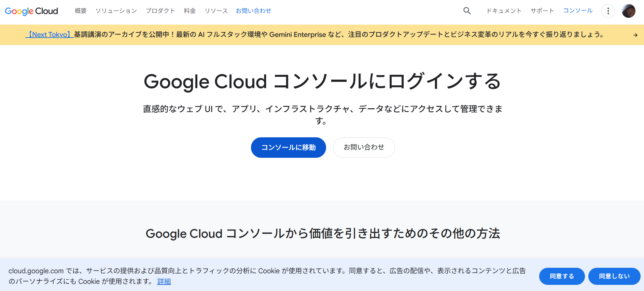644x291 pixels.
Task: Open the cookie 詳細 link
Action: coord(164,281)
